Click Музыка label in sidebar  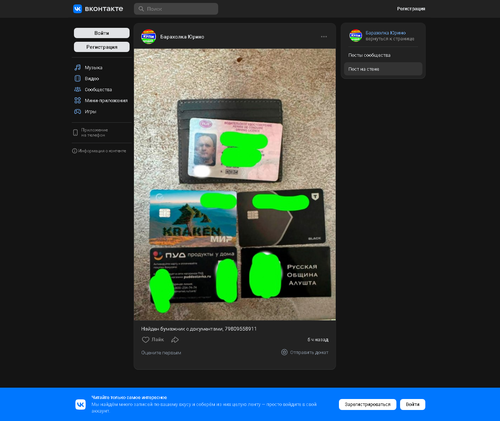pyautogui.click(x=93, y=68)
